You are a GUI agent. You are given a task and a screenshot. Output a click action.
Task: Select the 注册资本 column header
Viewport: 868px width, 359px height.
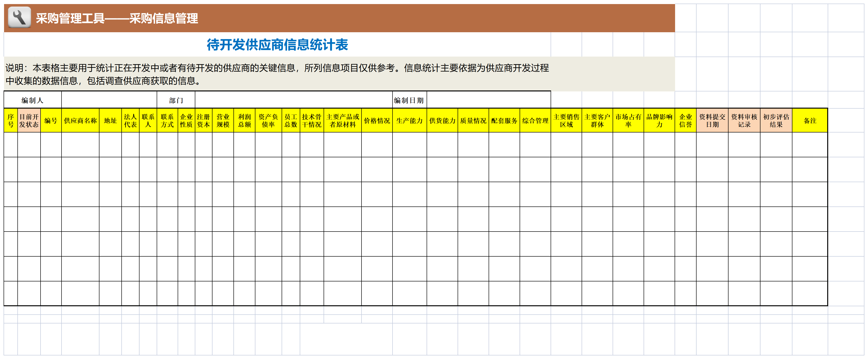pos(203,121)
